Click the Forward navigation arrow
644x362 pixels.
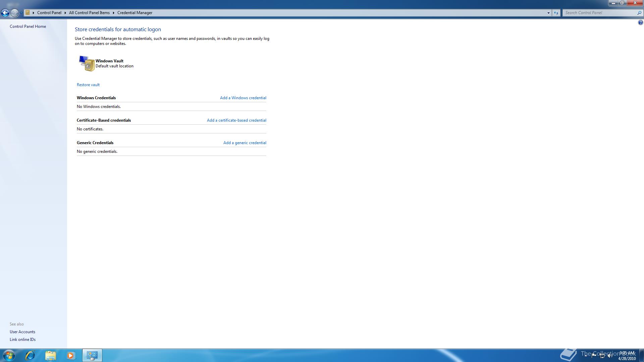pyautogui.click(x=14, y=13)
